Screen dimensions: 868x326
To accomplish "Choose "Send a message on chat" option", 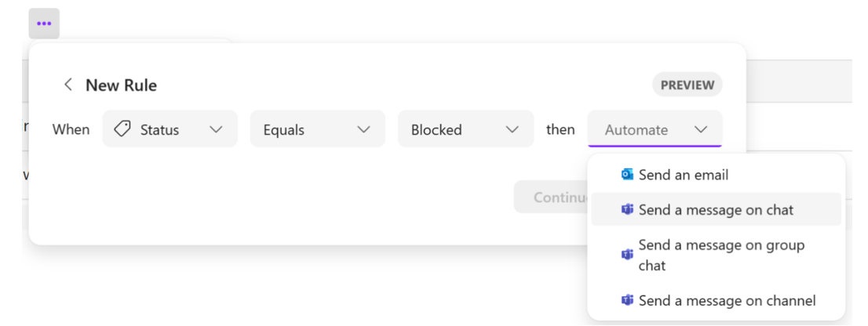I will (715, 210).
